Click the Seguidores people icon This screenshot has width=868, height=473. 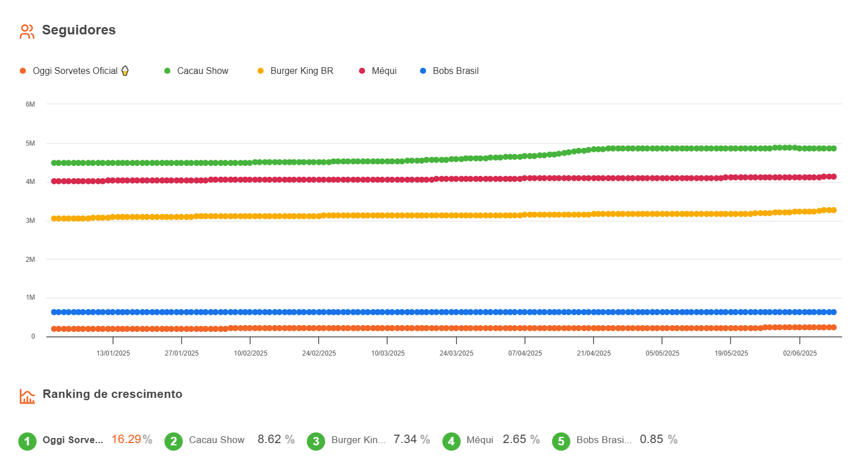(27, 32)
